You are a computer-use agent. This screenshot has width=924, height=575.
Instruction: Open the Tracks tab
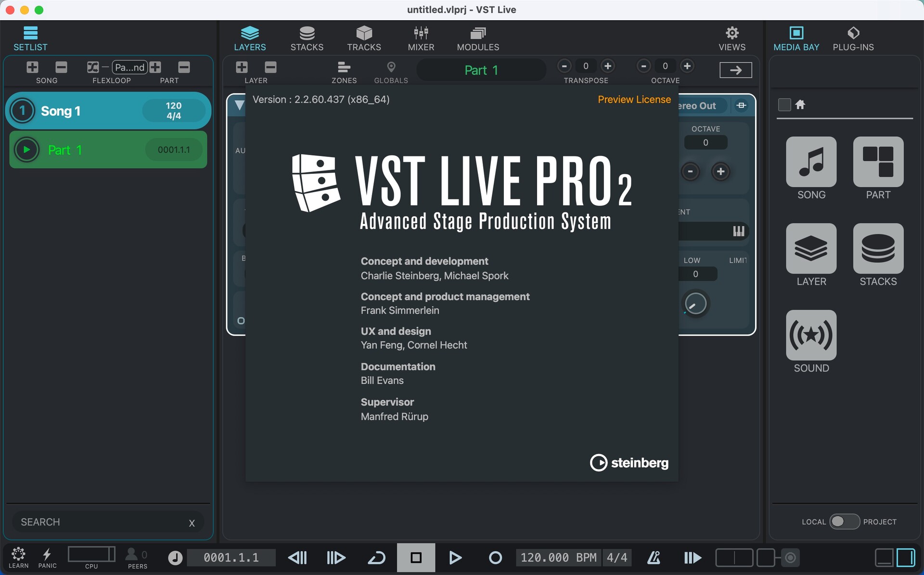point(364,38)
